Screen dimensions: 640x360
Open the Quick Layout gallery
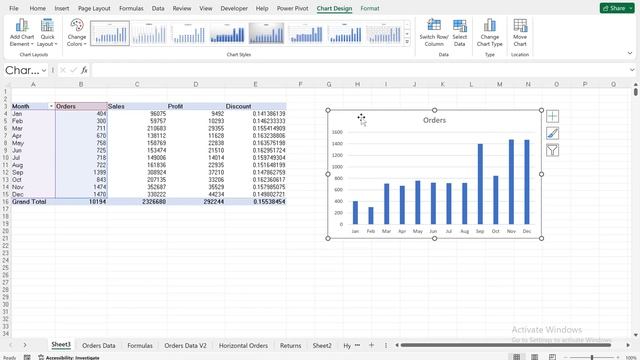click(x=47, y=33)
